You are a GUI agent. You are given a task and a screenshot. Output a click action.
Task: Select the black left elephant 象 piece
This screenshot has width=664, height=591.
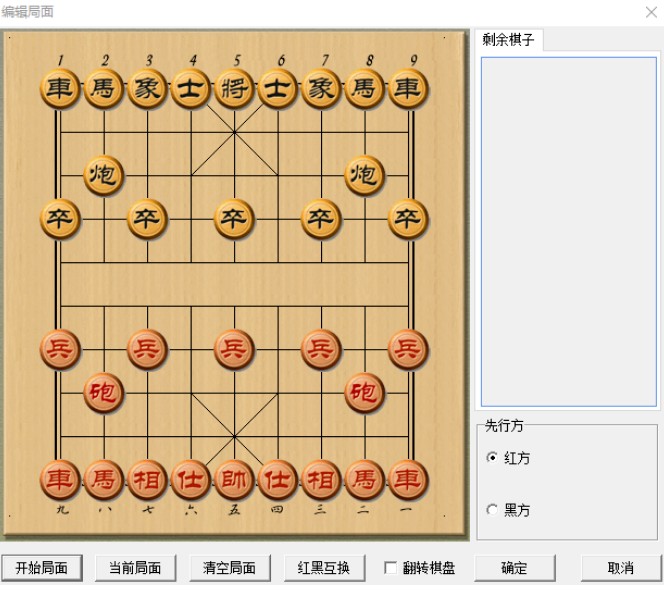147,89
